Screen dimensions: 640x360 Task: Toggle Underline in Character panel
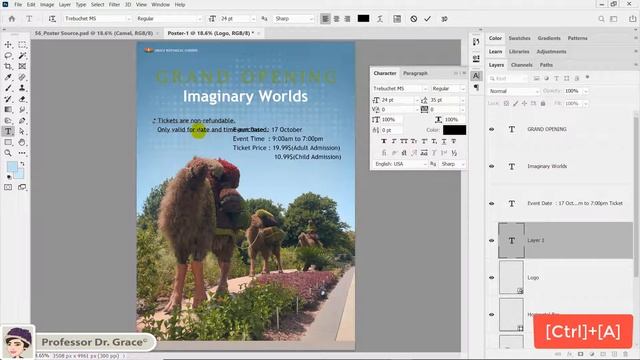click(444, 141)
